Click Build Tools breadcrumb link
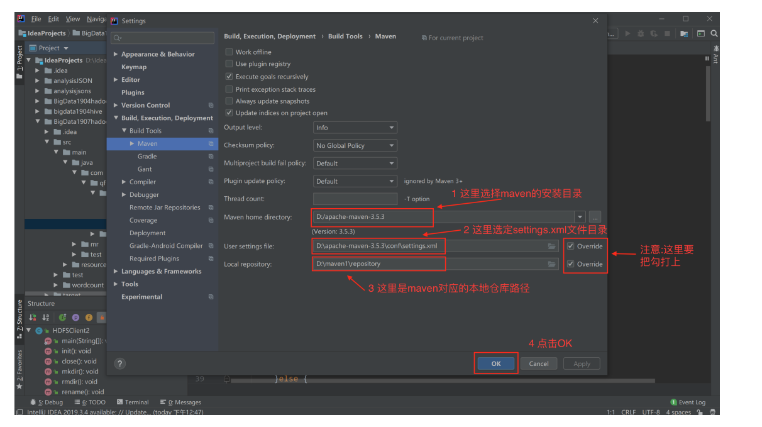762x427 pixels. pos(345,36)
